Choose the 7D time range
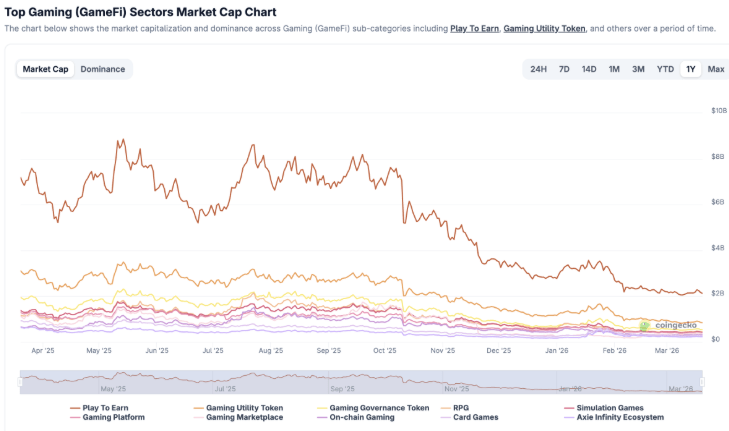This screenshot has height=431, width=729. click(x=564, y=69)
